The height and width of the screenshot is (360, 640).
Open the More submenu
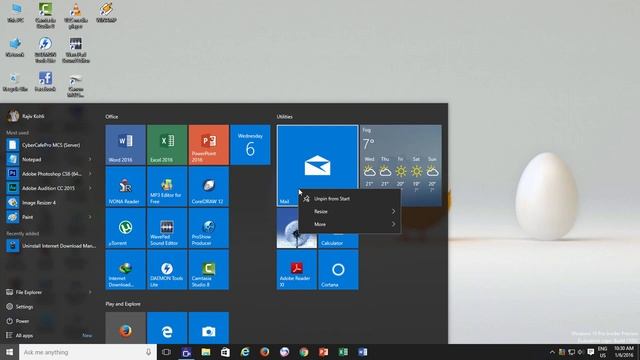click(350, 224)
